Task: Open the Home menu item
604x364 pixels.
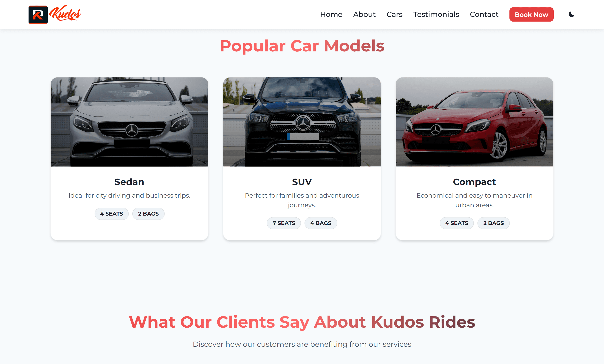Action: coord(331,14)
